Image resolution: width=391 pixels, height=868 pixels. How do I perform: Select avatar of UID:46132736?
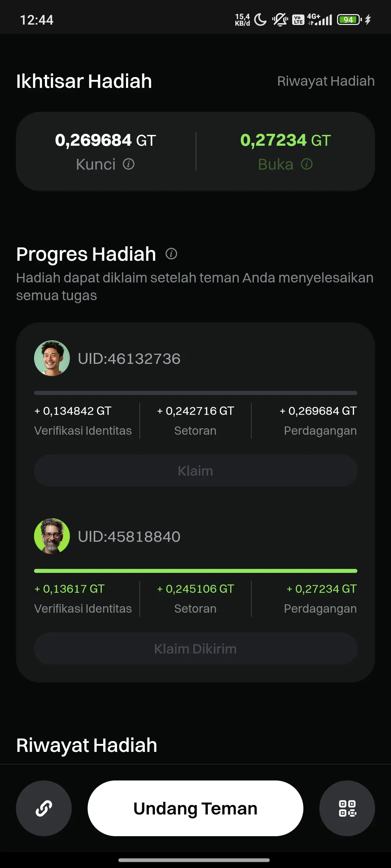pyautogui.click(x=52, y=358)
